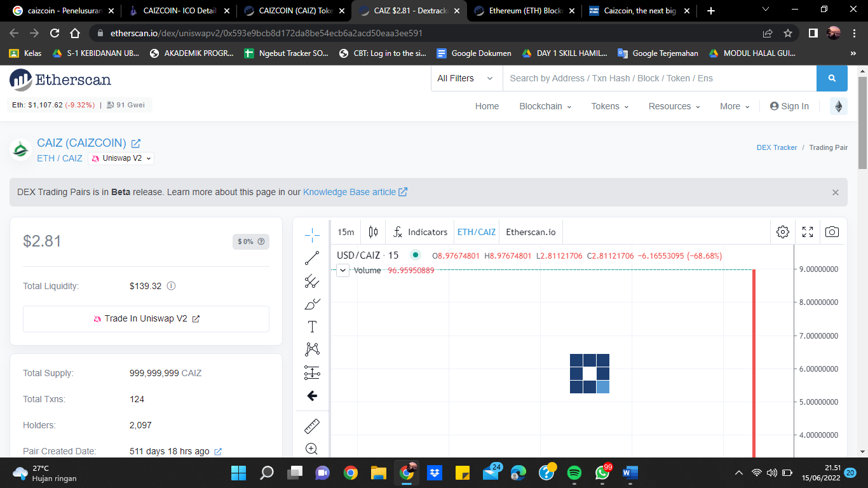The image size is (868, 488).
Task: Select the prediction and position tool
Action: pyautogui.click(x=312, y=372)
